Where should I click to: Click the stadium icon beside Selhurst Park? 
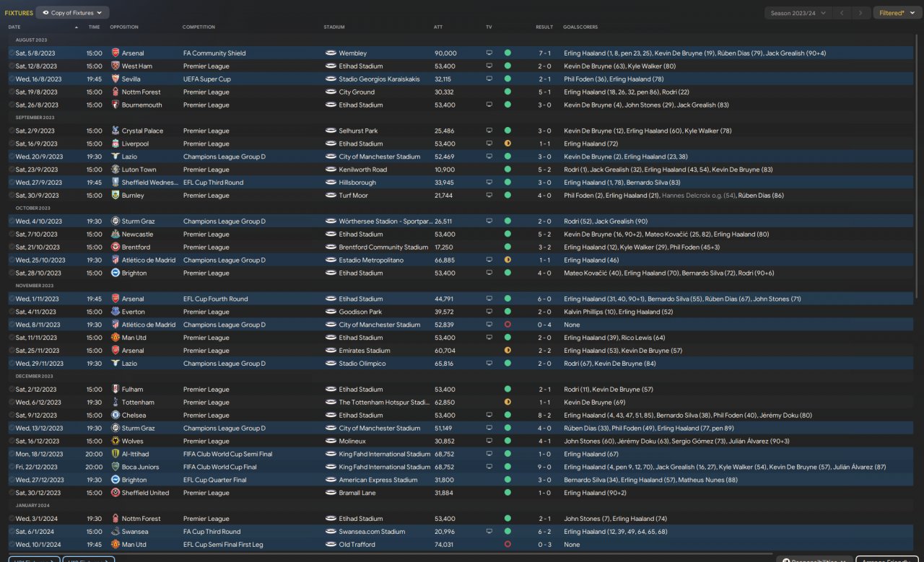point(331,131)
